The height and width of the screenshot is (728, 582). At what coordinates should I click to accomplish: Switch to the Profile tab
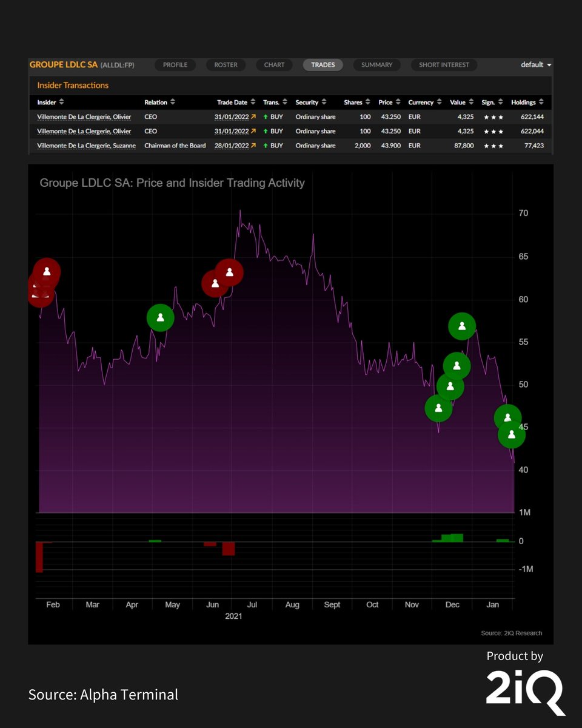(x=175, y=65)
